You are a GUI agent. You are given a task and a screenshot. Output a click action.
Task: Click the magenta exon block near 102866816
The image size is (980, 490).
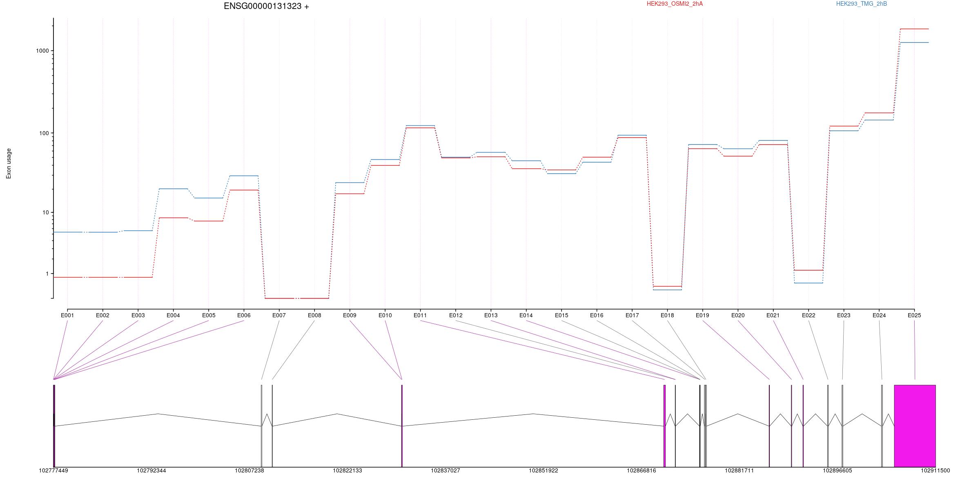(664, 426)
